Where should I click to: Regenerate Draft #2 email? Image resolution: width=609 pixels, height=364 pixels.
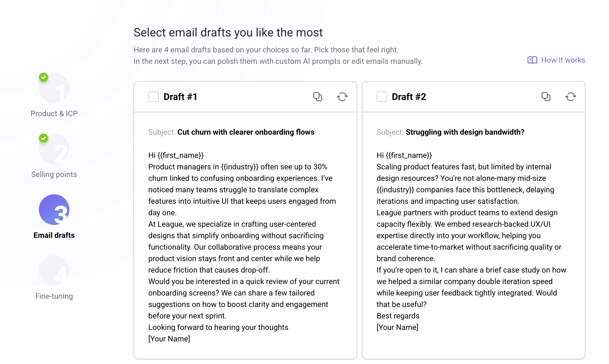(x=570, y=96)
